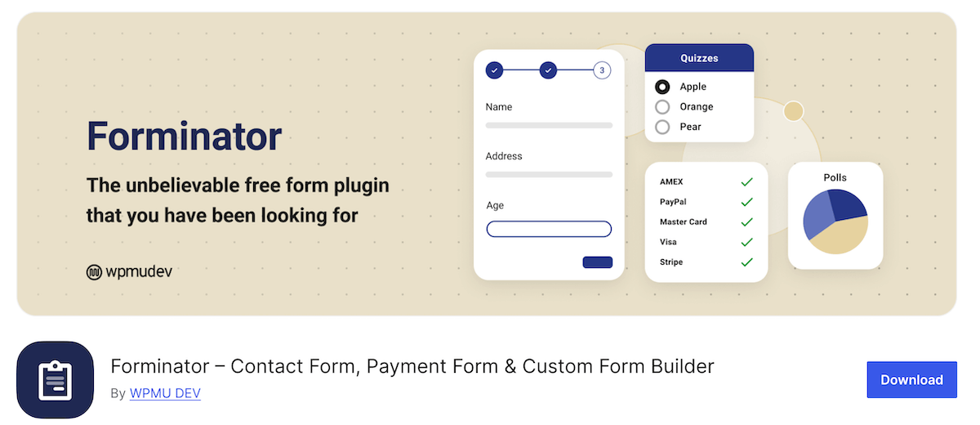Click the blue Download button
This screenshot has height=425, width=980.
[x=911, y=380]
